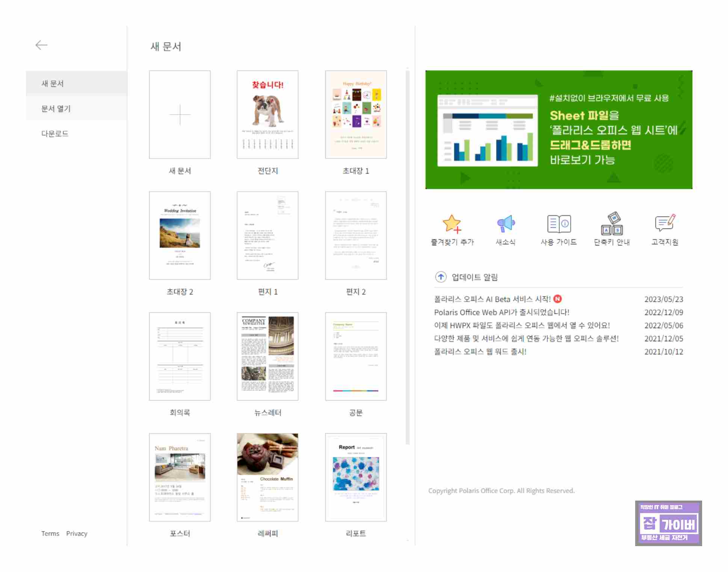The image size is (728, 572).
Task: Open the 사용 가이드 book icon
Action: coord(559,224)
